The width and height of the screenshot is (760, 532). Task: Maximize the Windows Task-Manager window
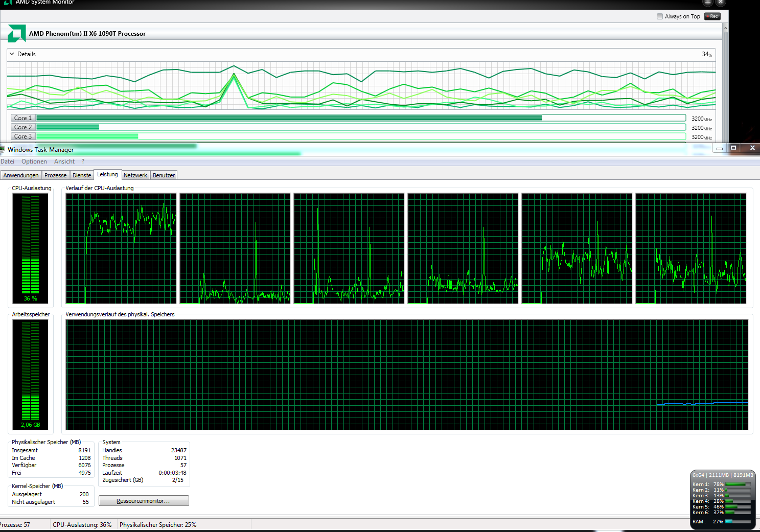(x=733, y=148)
